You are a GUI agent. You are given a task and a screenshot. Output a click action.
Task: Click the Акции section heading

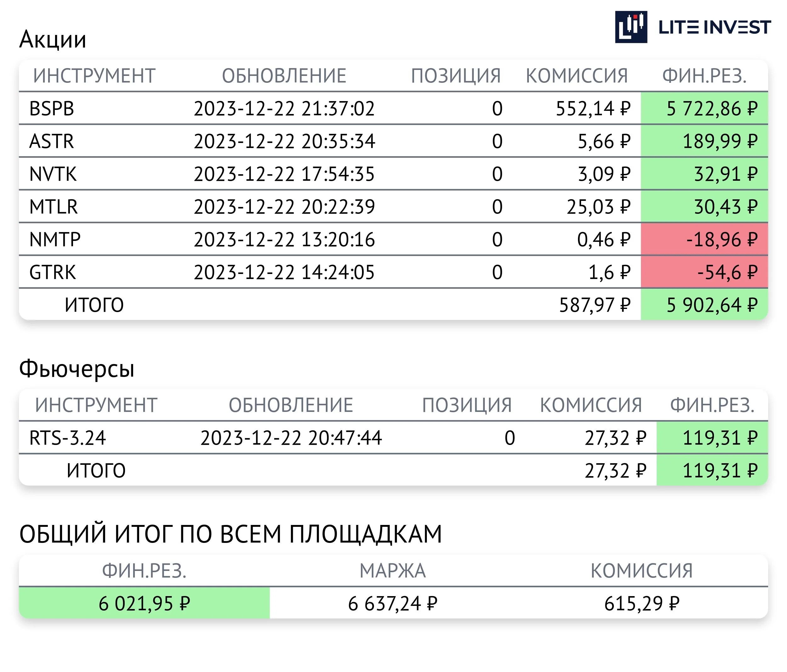click(x=53, y=39)
